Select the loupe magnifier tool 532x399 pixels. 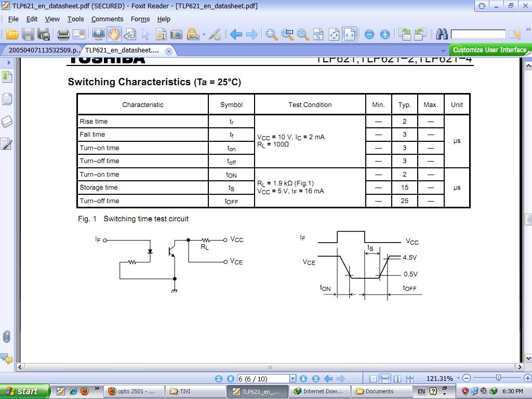[303, 34]
